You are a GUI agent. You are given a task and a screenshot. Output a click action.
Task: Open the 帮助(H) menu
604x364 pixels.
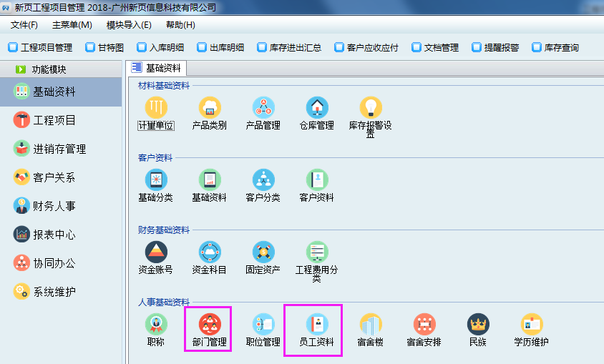pyautogui.click(x=180, y=25)
